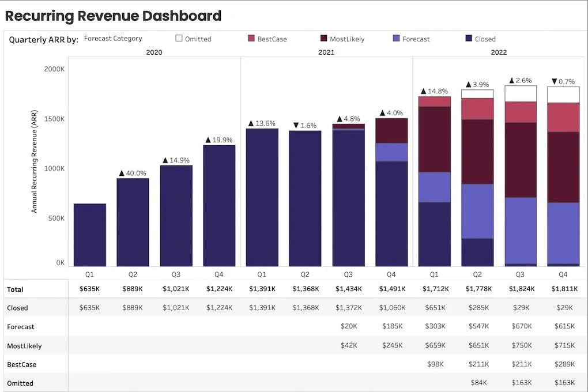The height and width of the screenshot is (392, 588).
Task: Click the Closed legend swatch
Action: click(x=468, y=38)
